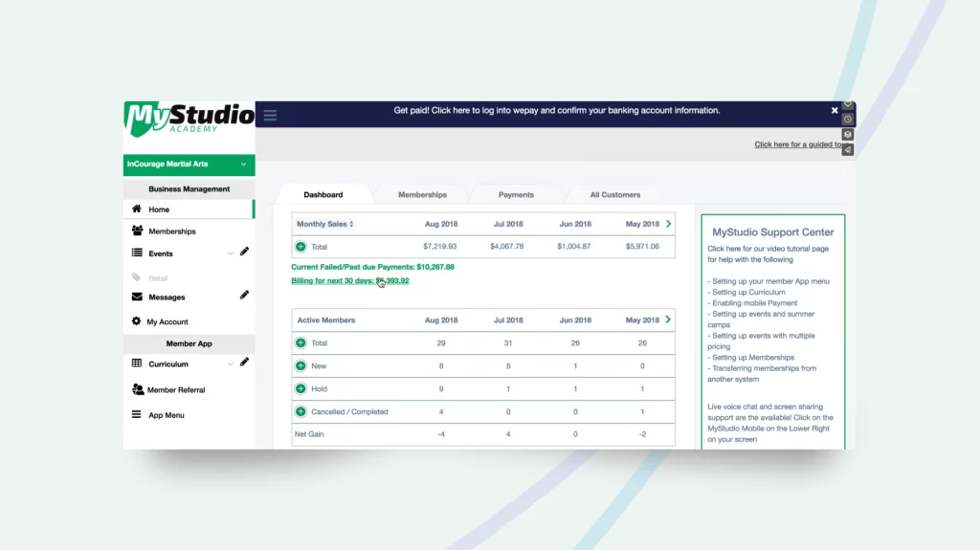Image resolution: width=980 pixels, height=550 pixels.
Task: Click the My Account gear icon
Action: [136, 321]
